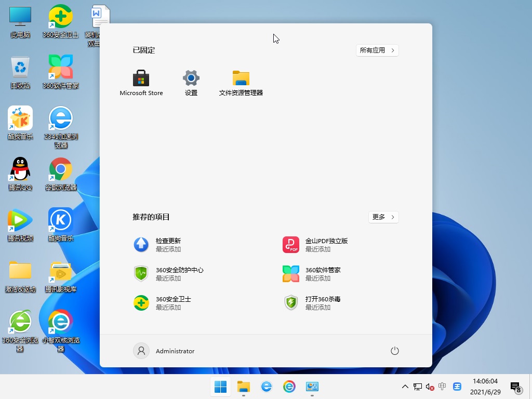This screenshot has width=532, height=399.
Task: Click the Start button on taskbar
Action: 220,387
